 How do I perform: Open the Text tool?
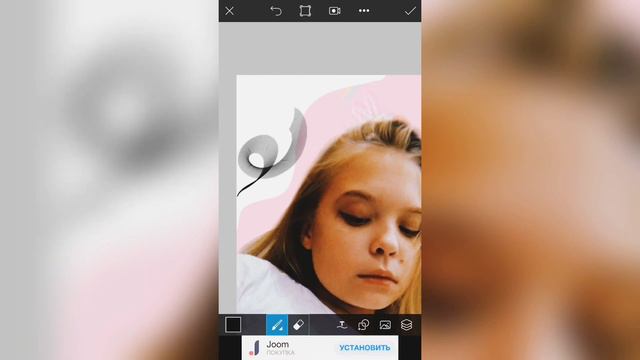click(x=342, y=325)
